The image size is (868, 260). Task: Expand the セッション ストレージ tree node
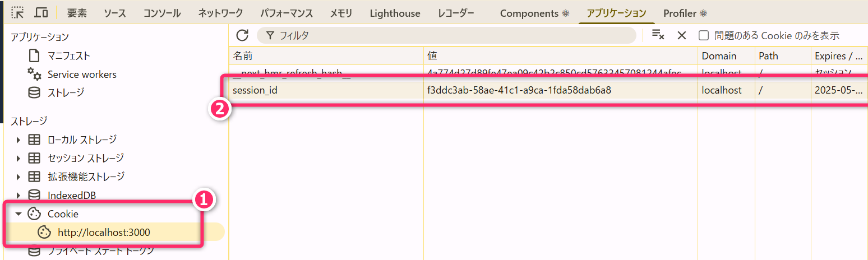[19, 158]
